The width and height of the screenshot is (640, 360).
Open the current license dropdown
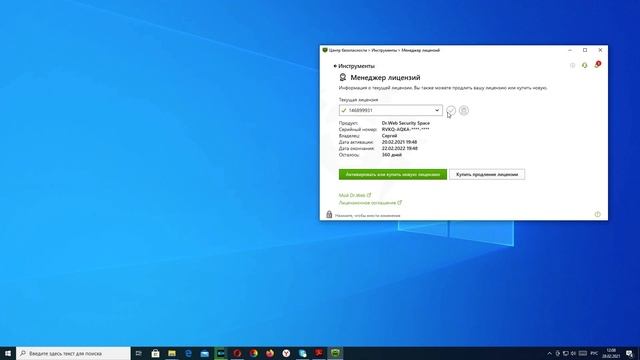391,110
